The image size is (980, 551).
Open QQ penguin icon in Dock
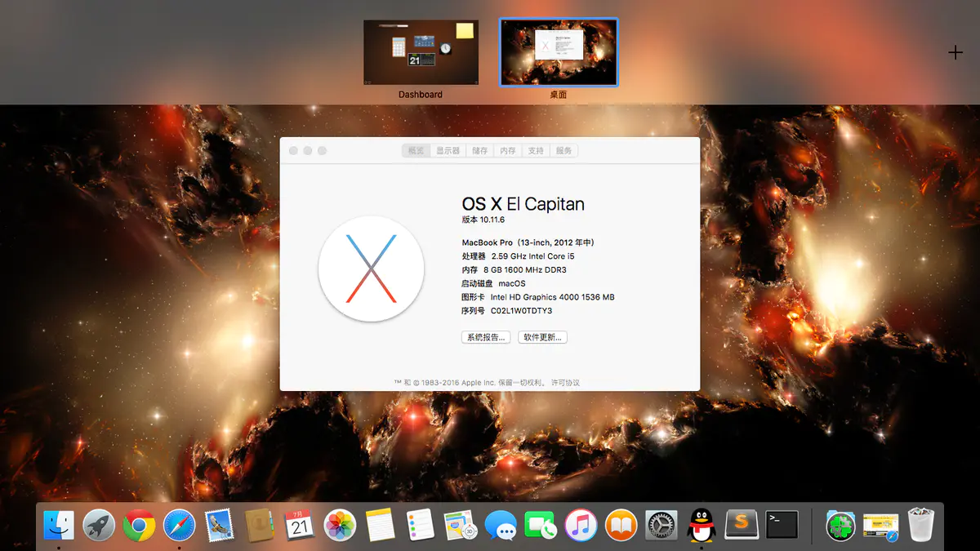tap(701, 525)
